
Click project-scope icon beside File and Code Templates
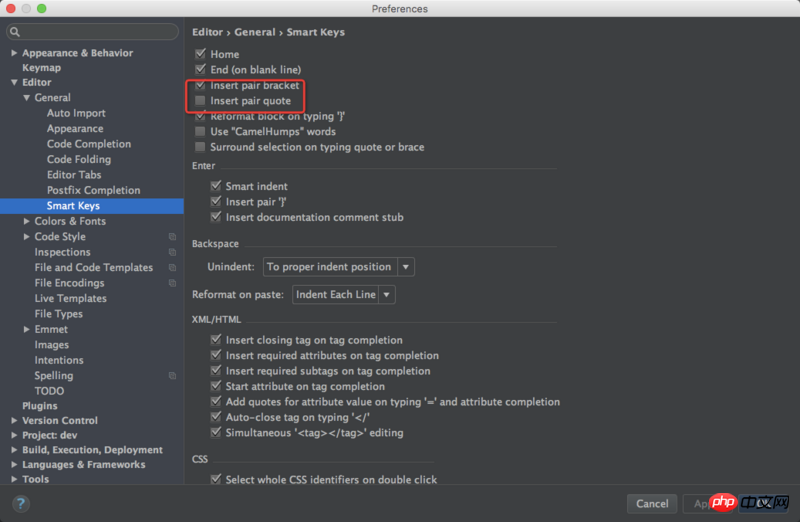172,268
